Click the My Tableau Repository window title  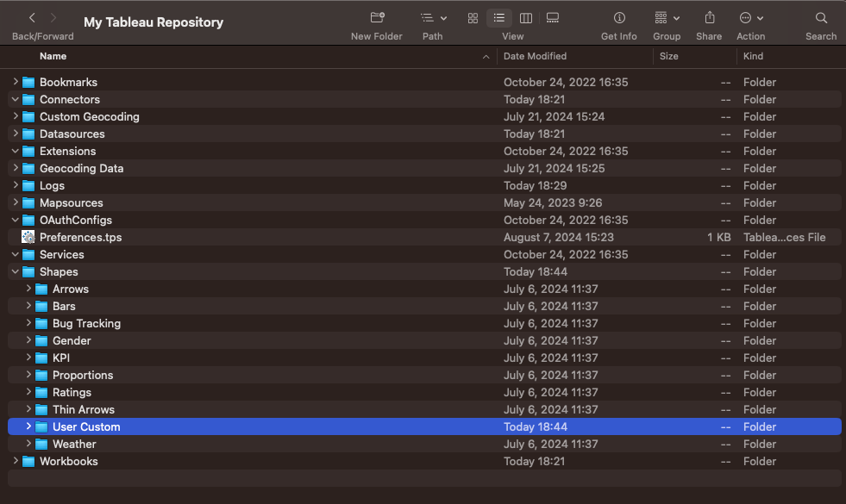(x=154, y=22)
